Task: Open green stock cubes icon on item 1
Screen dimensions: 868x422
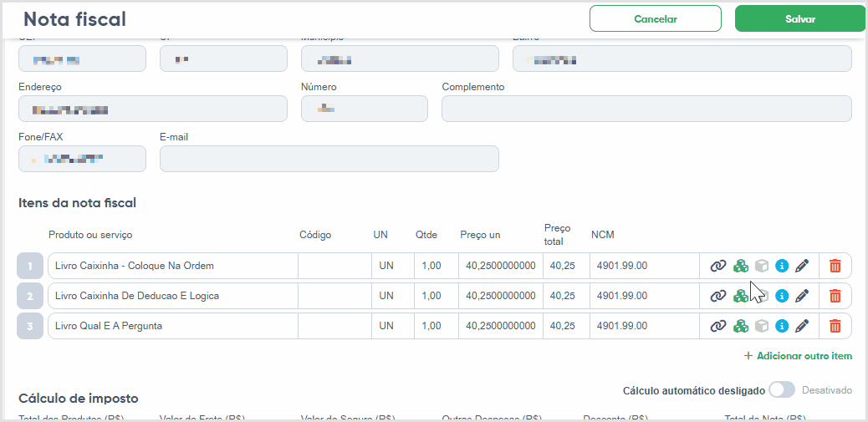Action: coord(741,266)
